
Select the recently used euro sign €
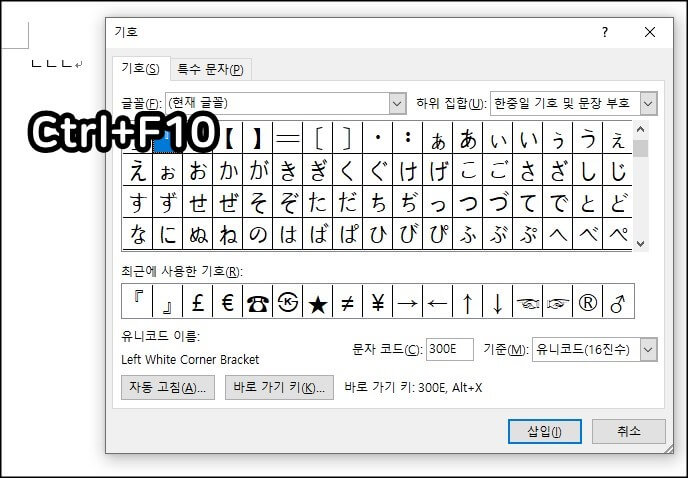[x=227, y=301]
